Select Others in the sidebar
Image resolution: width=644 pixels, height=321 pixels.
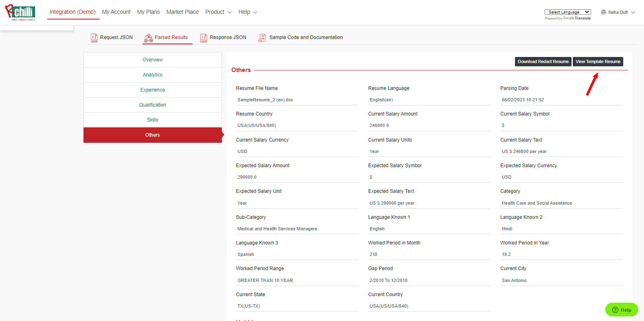(153, 135)
